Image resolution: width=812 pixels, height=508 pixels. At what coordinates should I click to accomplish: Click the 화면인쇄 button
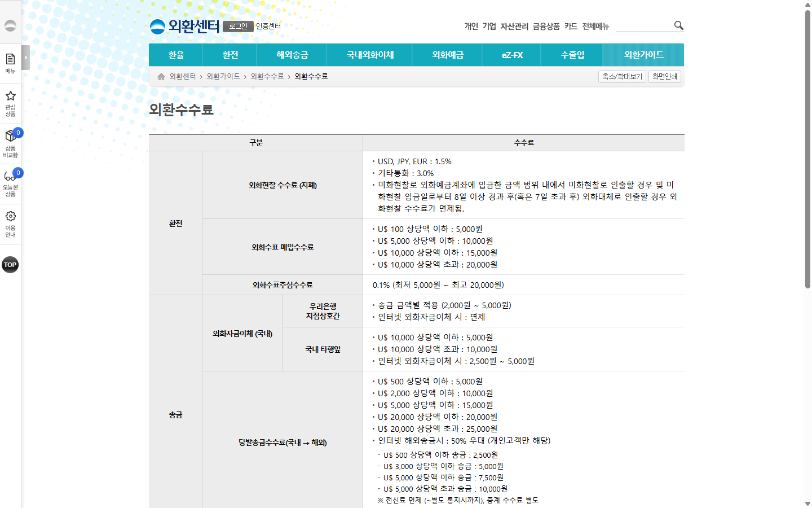pos(665,77)
